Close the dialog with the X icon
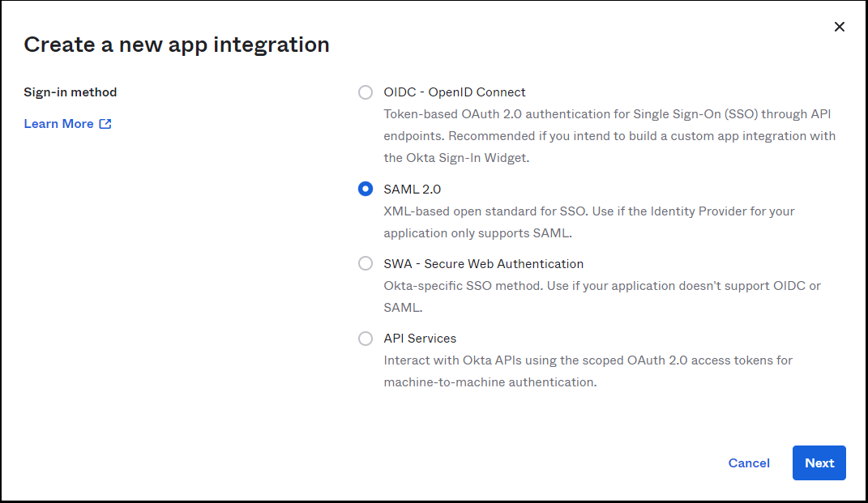This screenshot has height=503, width=868. click(840, 27)
